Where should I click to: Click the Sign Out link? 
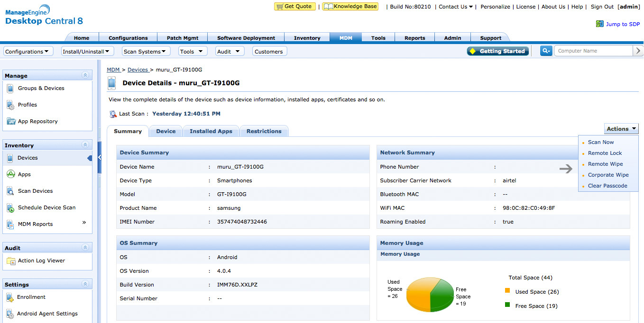(x=602, y=7)
